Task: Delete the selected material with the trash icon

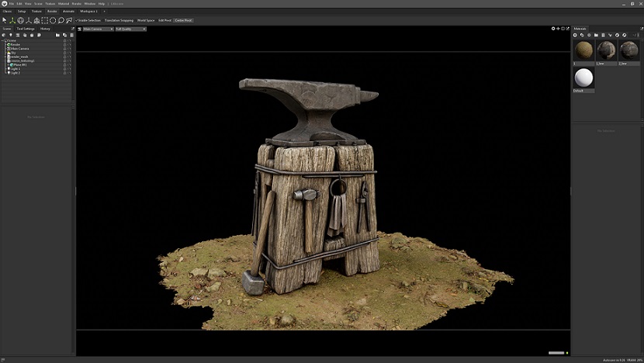Action: click(x=603, y=35)
